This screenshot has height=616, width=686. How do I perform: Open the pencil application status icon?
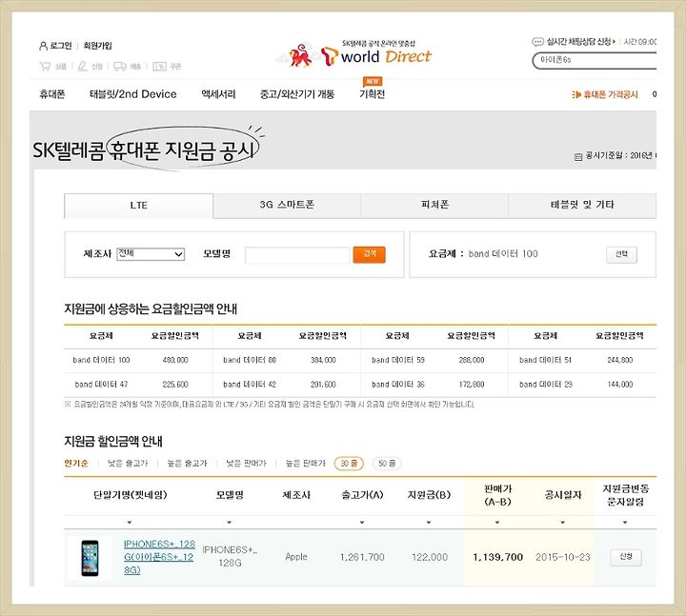(x=82, y=66)
